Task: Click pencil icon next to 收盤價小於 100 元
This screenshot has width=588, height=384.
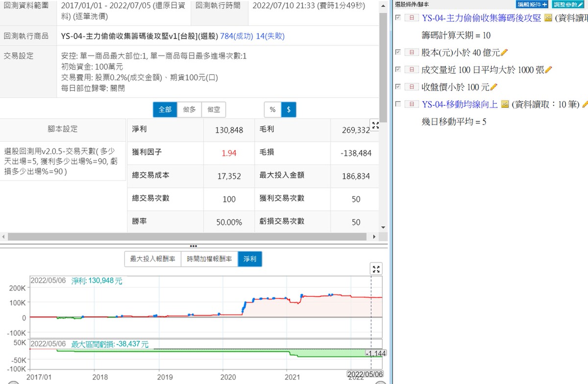Action: point(493,87)
